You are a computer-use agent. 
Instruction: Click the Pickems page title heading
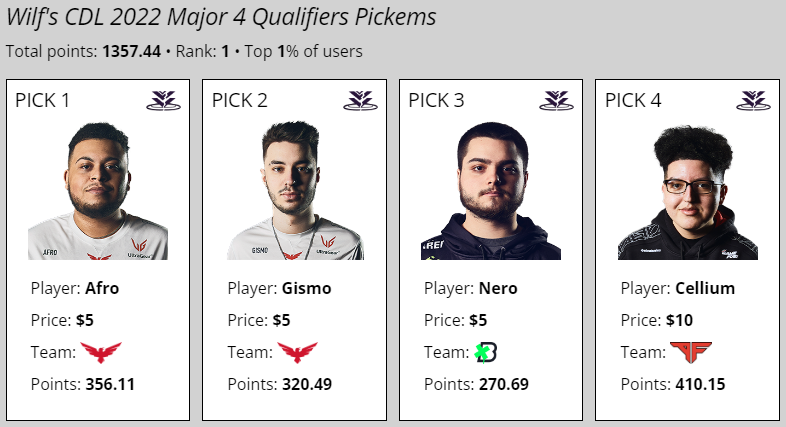(x=221, y=18)
